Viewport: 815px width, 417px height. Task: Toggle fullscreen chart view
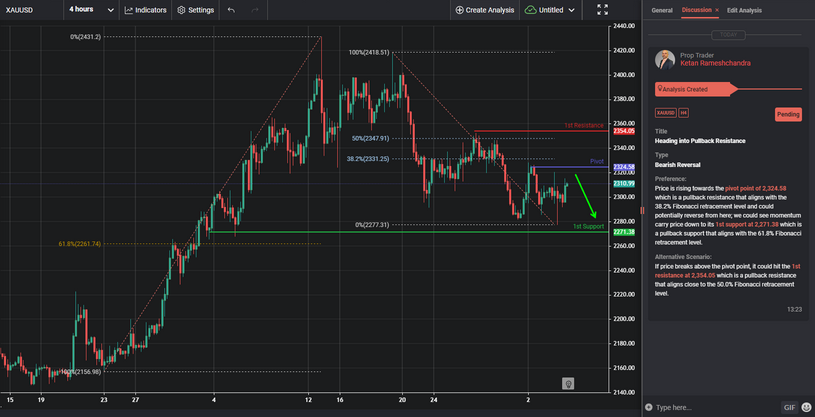click(x=602, y=9)
